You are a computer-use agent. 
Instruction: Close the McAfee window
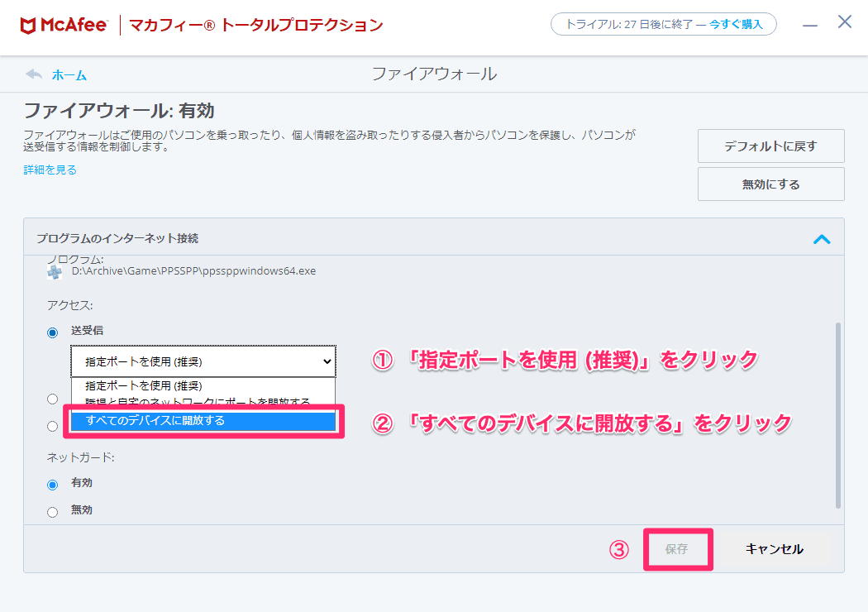(845, 22)
